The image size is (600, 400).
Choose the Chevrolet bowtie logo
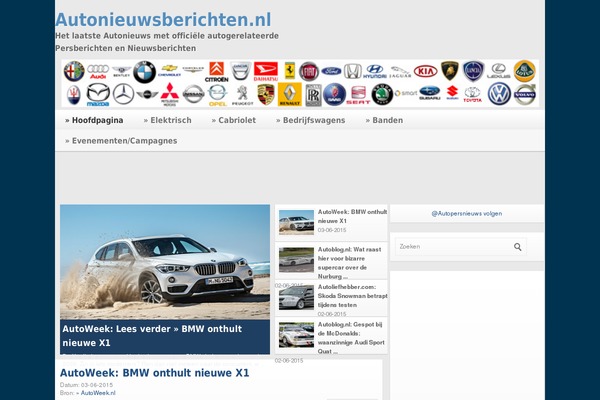pyautogui.click(x=169, y=70)
